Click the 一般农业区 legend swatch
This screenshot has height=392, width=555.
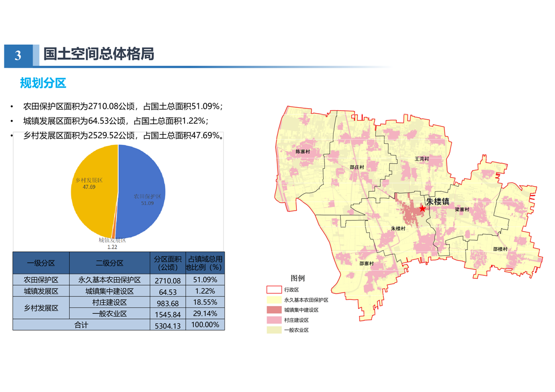click(274, 330)
